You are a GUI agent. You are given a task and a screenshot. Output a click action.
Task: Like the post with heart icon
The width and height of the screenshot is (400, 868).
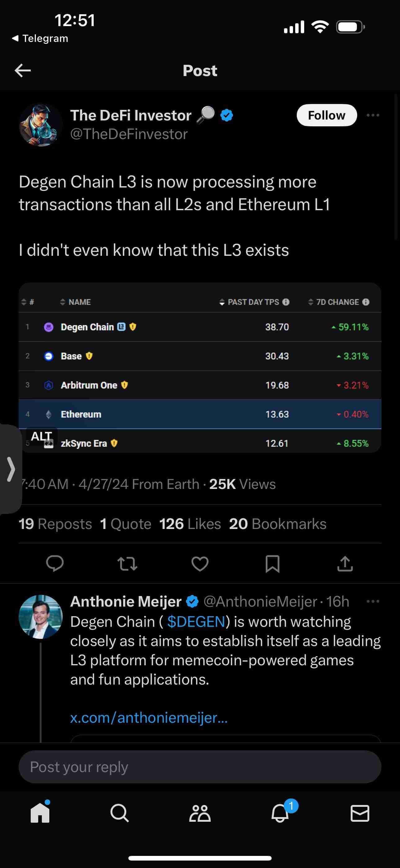coord(200,564)
